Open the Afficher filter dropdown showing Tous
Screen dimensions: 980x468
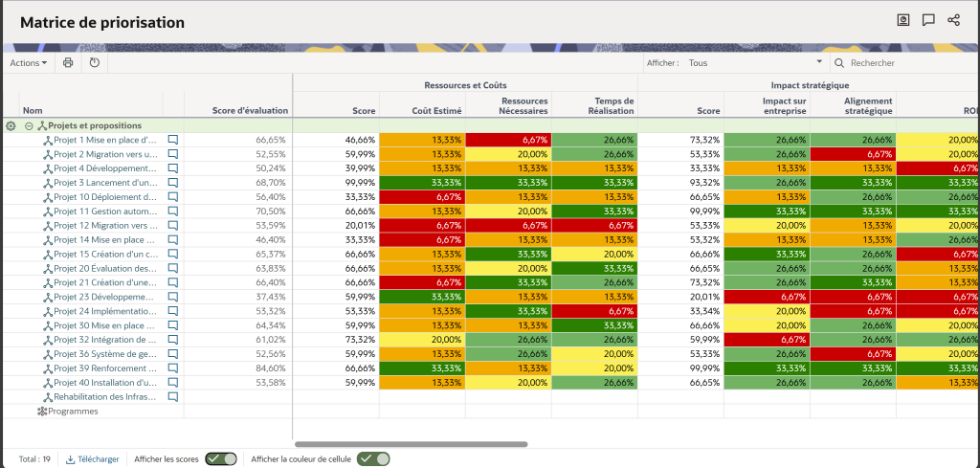tap(748, 63)
